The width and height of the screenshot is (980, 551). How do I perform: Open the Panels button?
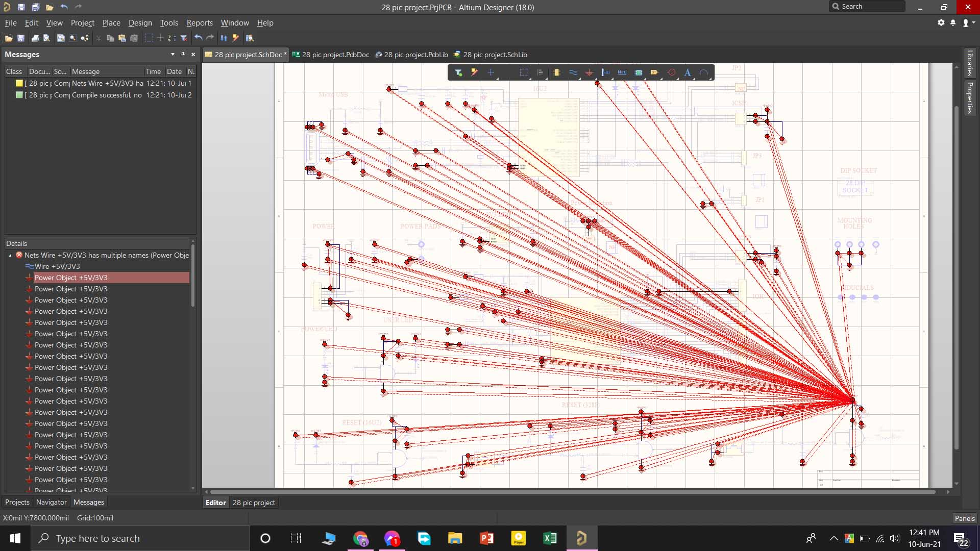click(964, 518)
